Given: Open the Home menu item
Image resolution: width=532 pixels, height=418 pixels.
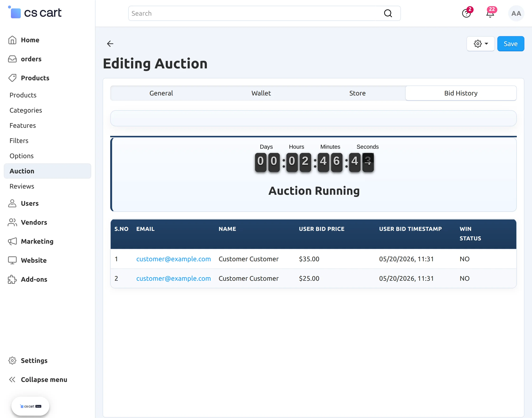Looking at the screenshot, I should pyautogui.click(x=30, y=40).
